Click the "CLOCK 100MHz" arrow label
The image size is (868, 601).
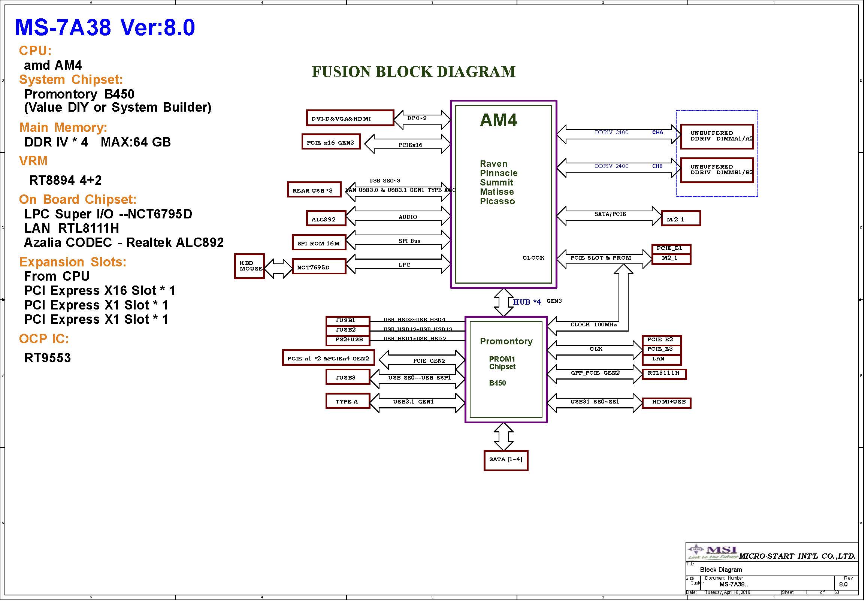pyautogui.click(x=594, y=324)
